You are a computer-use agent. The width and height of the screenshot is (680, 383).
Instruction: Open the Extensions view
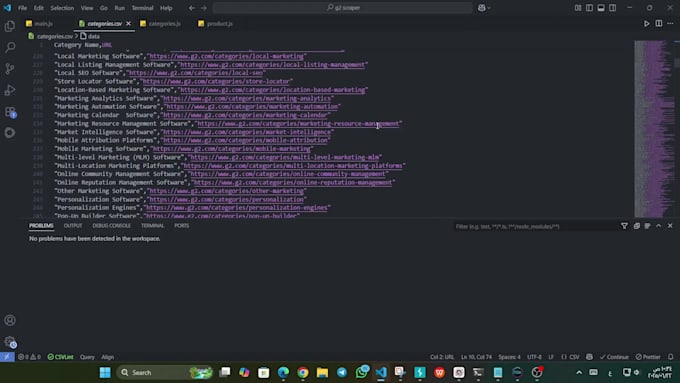pos(10,112)
